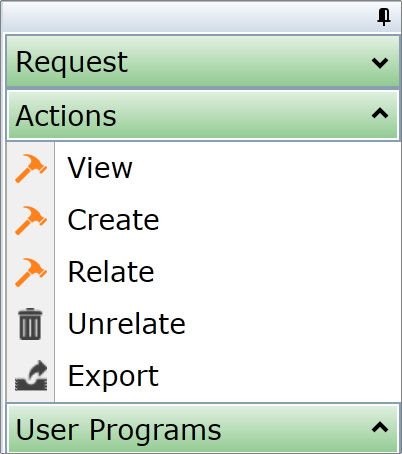Screen dimensions: 402x454
Task: Click the pin icon at panel top
Action: pyautogui.click(x=384, y=16)
